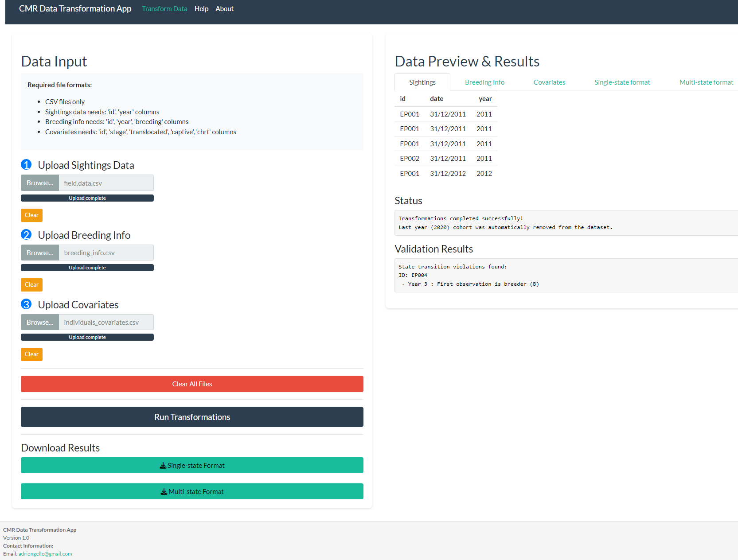Switch to the Covariates tab
Image resolution: width=738 pixels, height=560 pixels.
pos(549,82)
